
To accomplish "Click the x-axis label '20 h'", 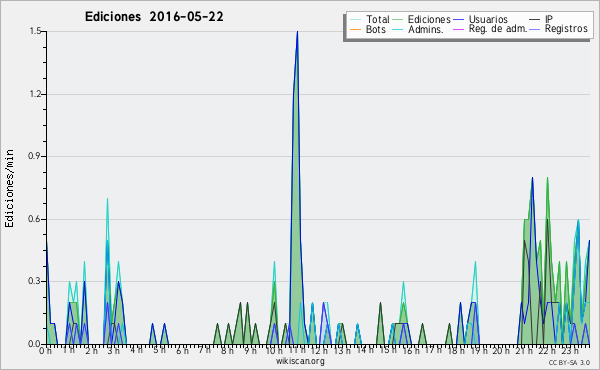I will 501,351.
